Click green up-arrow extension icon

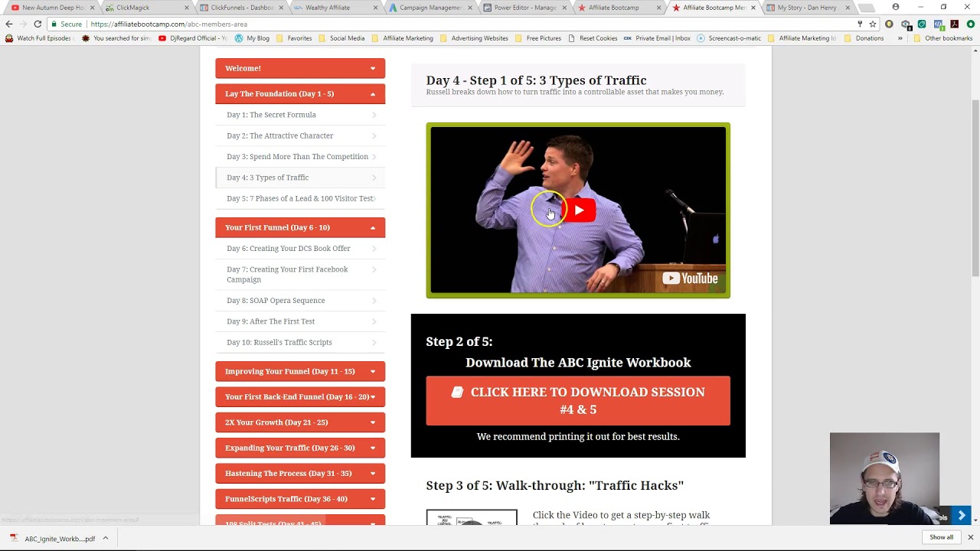click(970, 24)
